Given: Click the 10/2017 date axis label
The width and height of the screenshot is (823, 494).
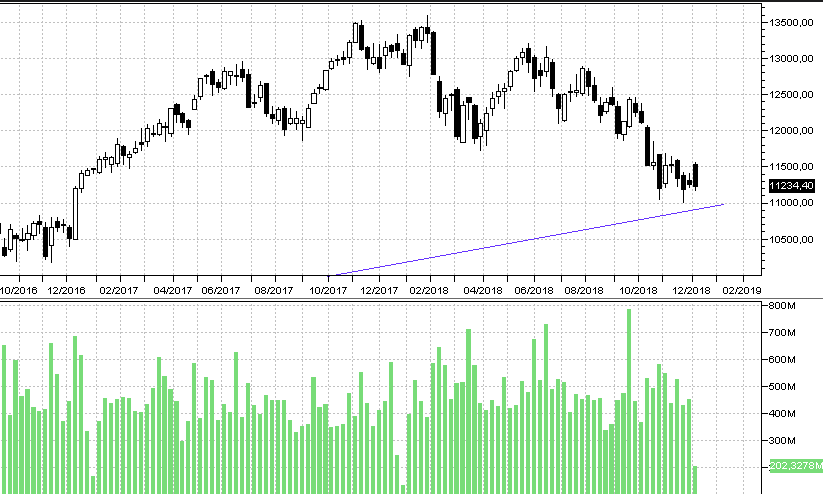Looking at the screenshot, I should coord(328,290).
